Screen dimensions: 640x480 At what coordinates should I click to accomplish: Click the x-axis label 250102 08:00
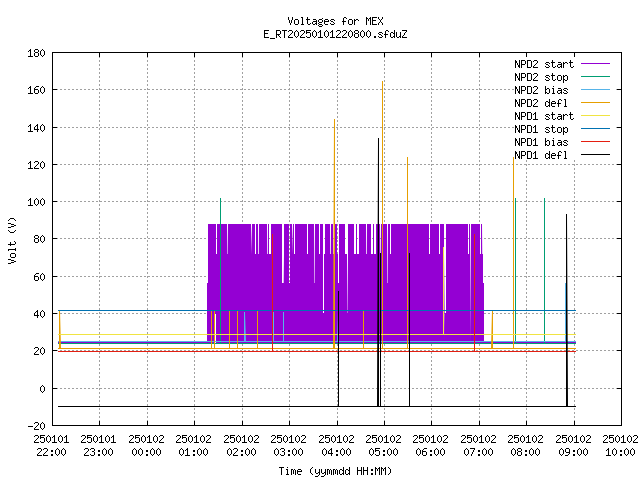pos(525,446)
